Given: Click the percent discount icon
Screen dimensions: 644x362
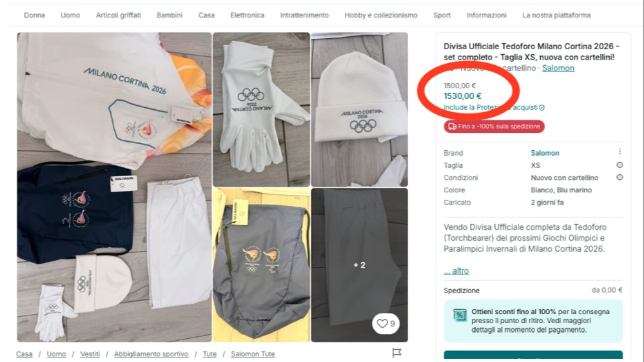Looking at the screenshot, I should [x=460, y=315].
